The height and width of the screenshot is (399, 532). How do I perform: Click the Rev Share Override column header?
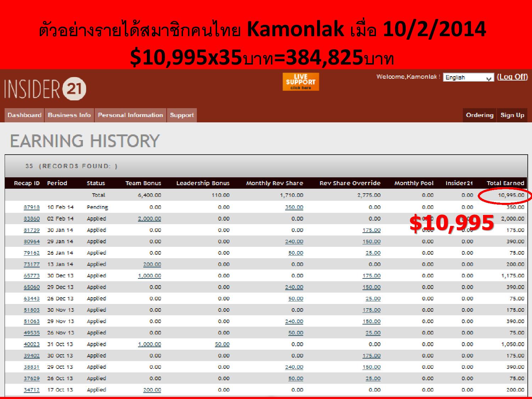point(350,183)
